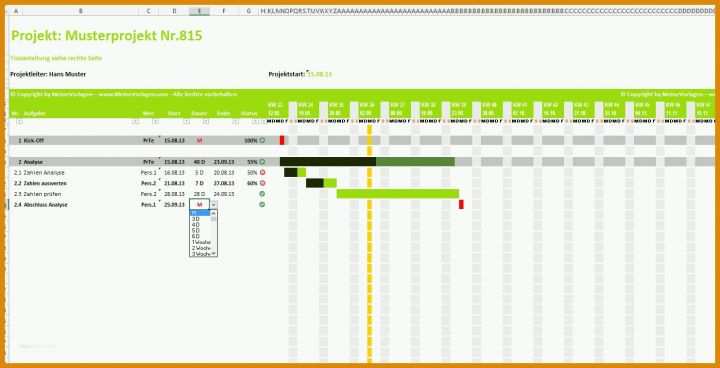
Task: Click the Projektstart date 15.08.13
Action: point(320,74)
